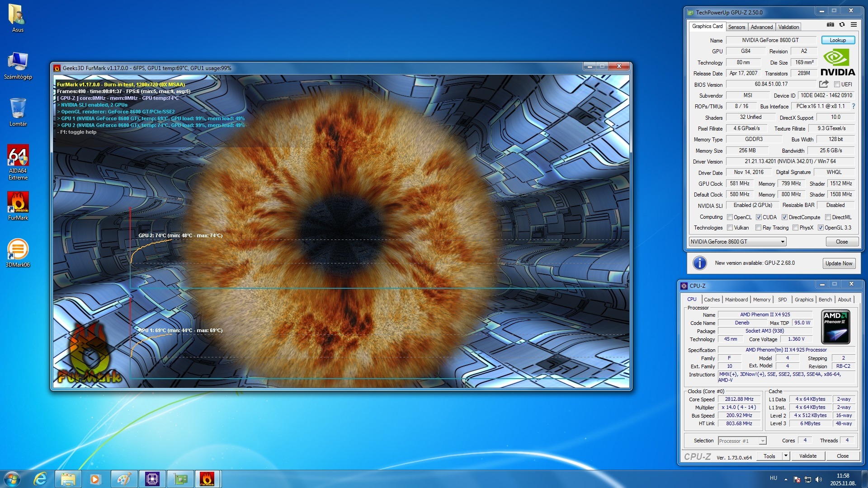Click the CPU-Z Validate button

point(807,456)
